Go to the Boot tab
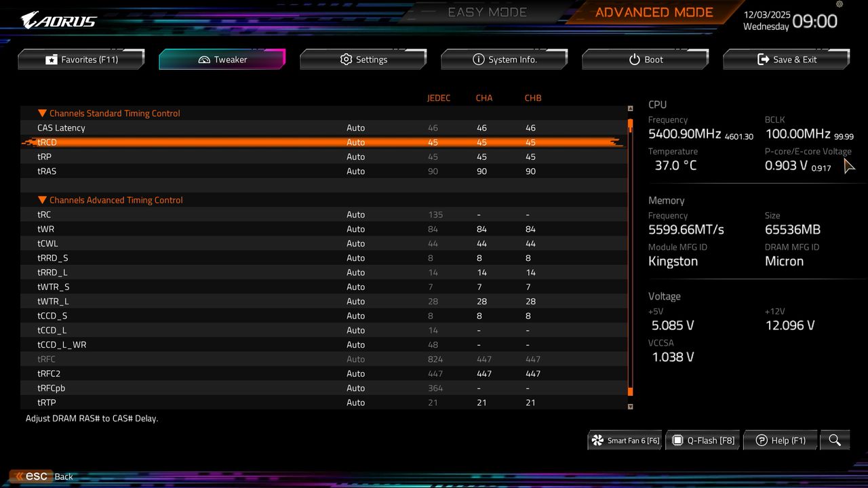Screen dimensions: 868x488 coord(646,60)
